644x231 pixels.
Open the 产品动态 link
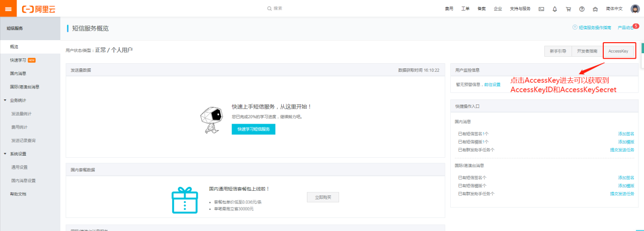625,28
